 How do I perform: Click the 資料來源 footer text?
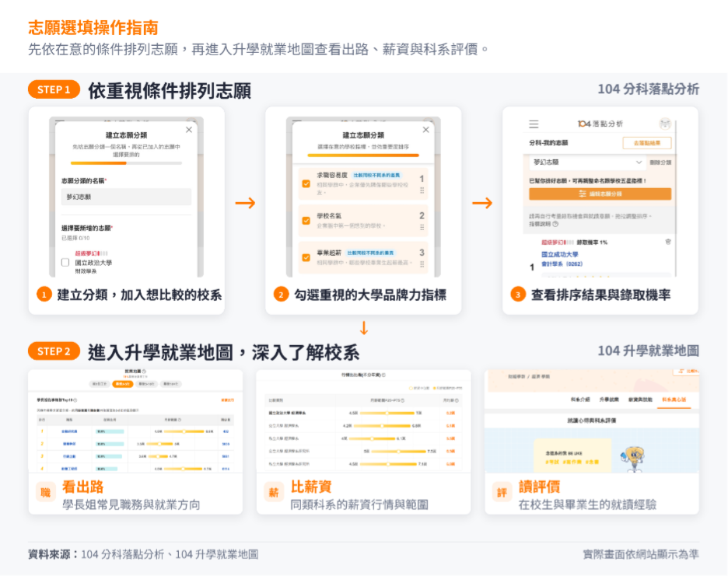(x=143, y=554)
